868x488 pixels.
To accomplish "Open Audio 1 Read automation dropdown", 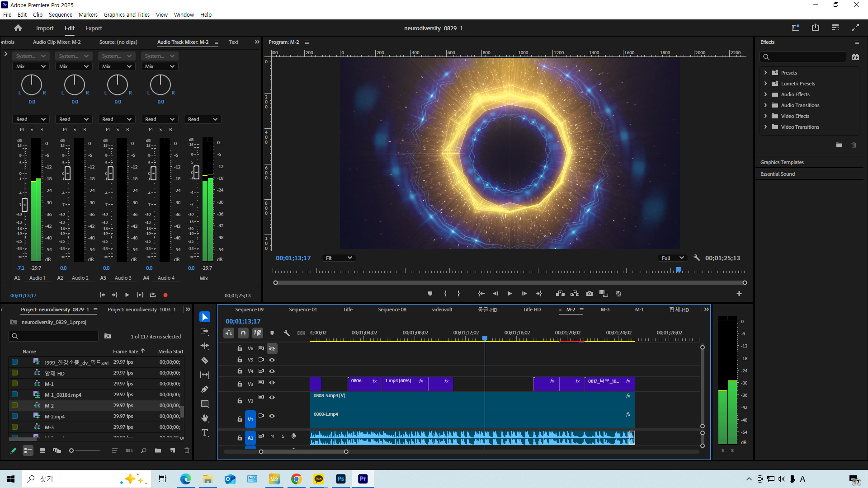I will point(31,119).
